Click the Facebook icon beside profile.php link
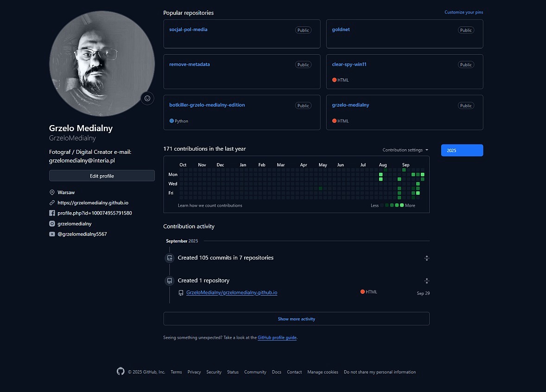Image resolution: width=546 pixels, height=392 pixels. point(52,213)
